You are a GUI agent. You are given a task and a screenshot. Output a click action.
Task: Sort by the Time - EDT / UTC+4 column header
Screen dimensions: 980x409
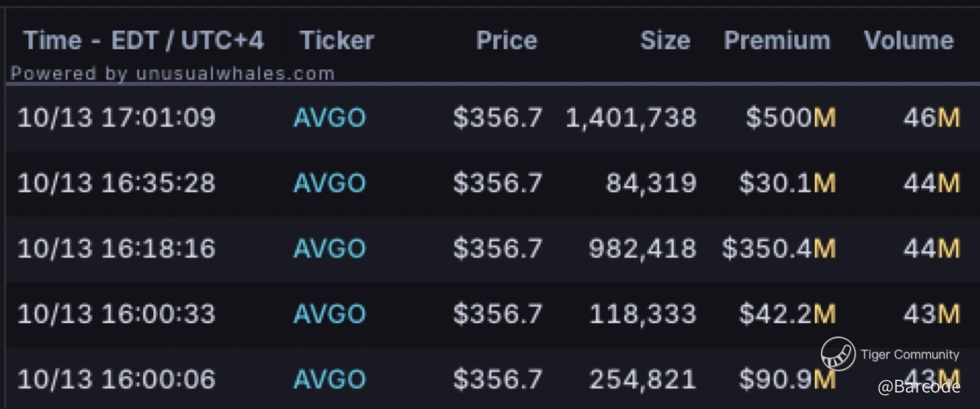click(x=144, y=41)
